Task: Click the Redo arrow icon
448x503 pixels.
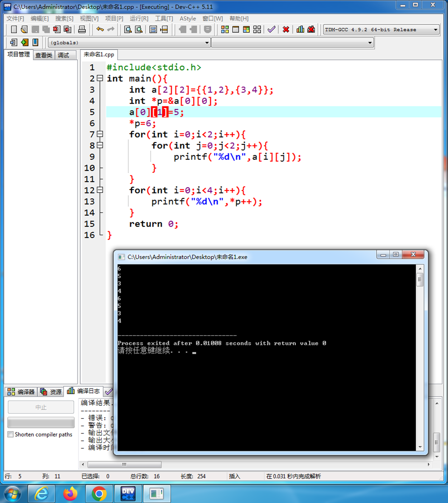Action: [x=111, y=29]
